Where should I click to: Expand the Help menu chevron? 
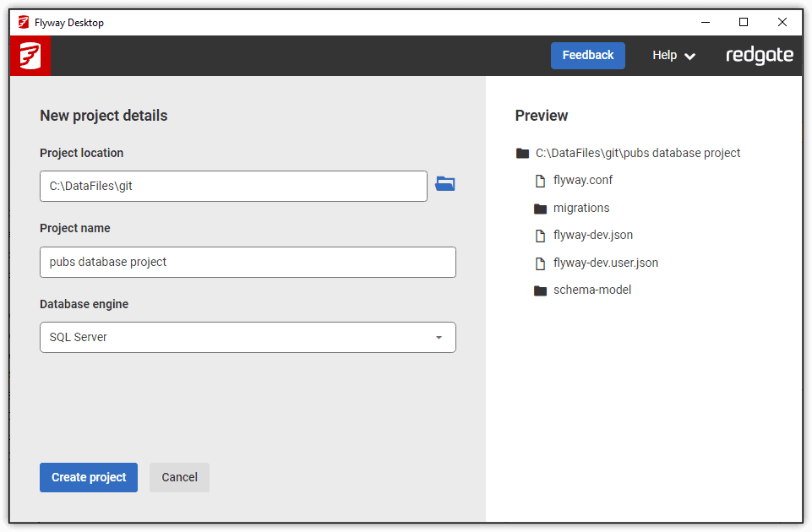pyautogui.click(x=690, y=55)
